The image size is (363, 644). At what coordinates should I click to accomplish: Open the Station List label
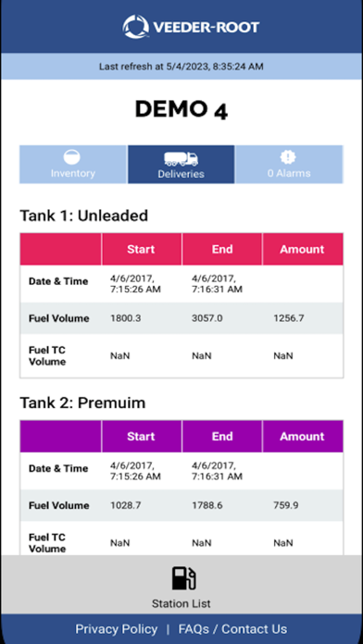181,603
